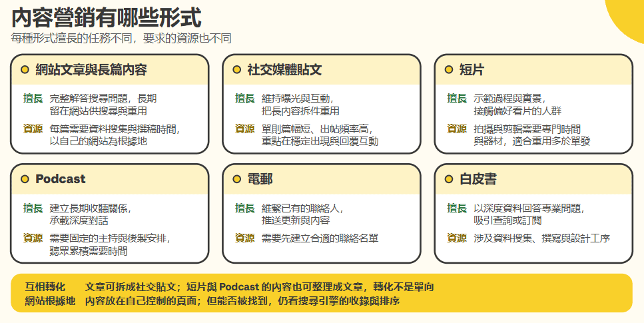
Task: Select the line 聽眾累積需要時間
Action: 89,250
